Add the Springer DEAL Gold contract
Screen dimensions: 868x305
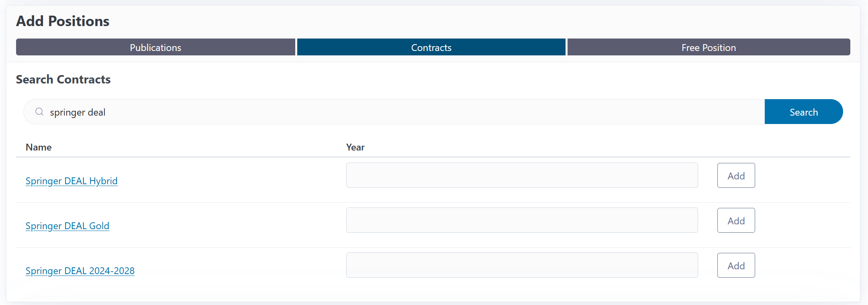pyautogui.click(x=736, y=220)
